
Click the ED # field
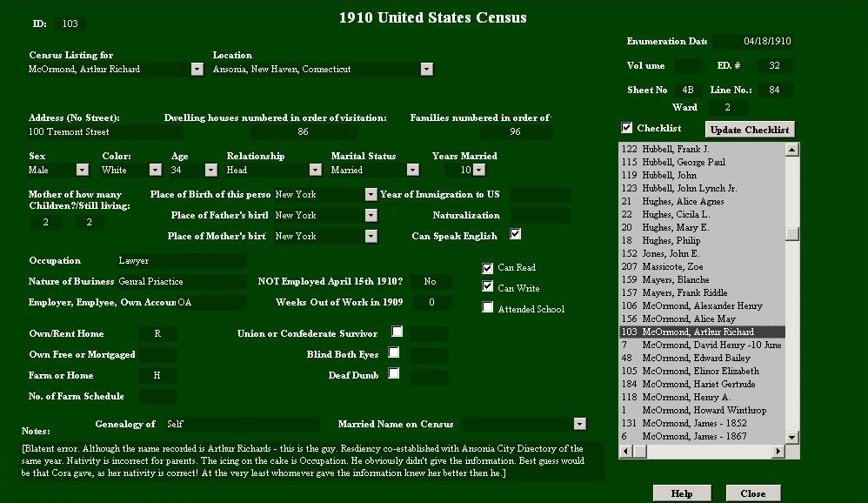coord(774,66)
